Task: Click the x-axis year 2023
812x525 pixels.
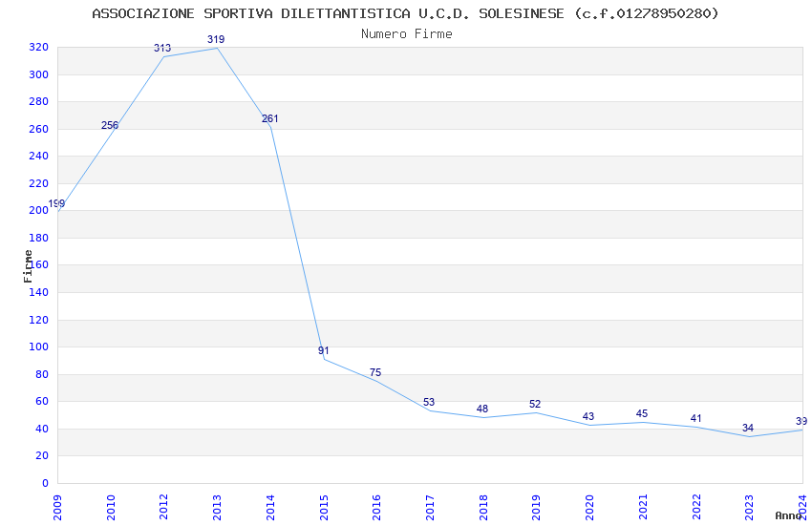Action: [x=749, y=508]
